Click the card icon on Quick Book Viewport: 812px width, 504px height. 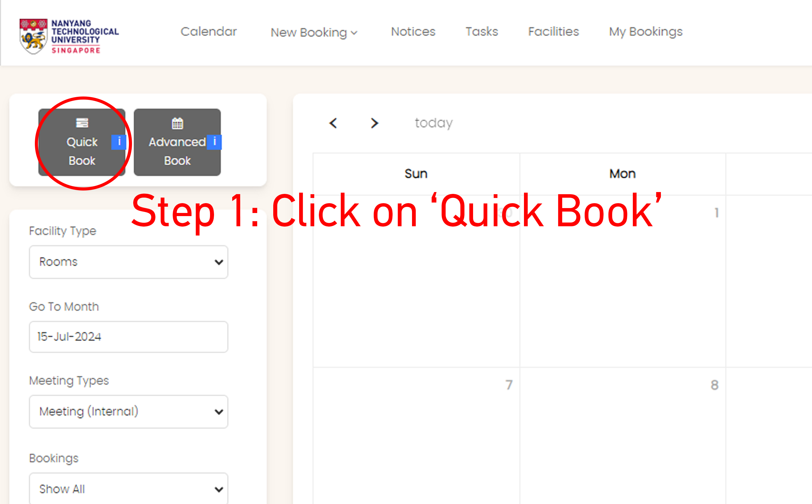[82, 123]
